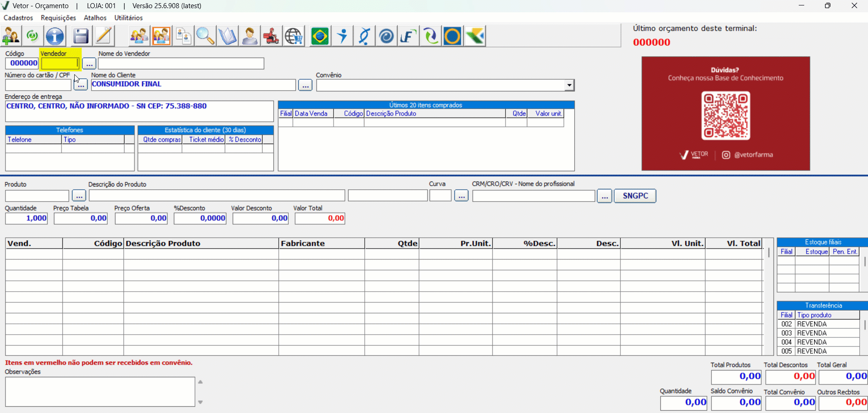Screen dimensions: 868x413
Task: Open the Utilitários menu
Action: 129,18
